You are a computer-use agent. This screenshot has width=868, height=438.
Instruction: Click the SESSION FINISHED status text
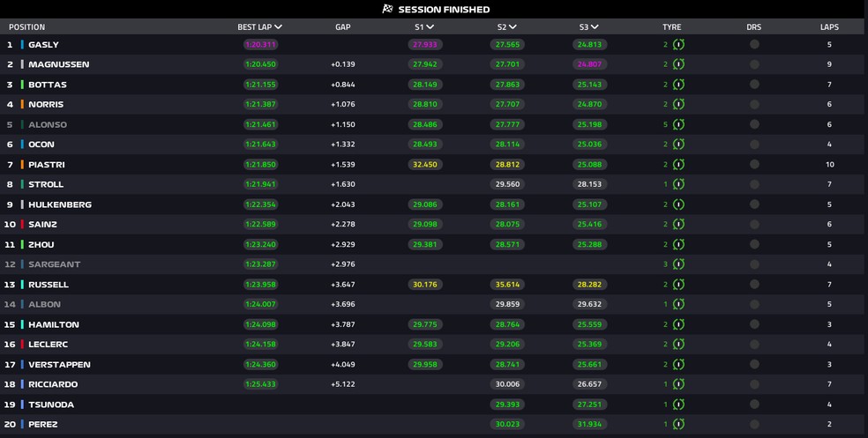[x=444, y=10]
